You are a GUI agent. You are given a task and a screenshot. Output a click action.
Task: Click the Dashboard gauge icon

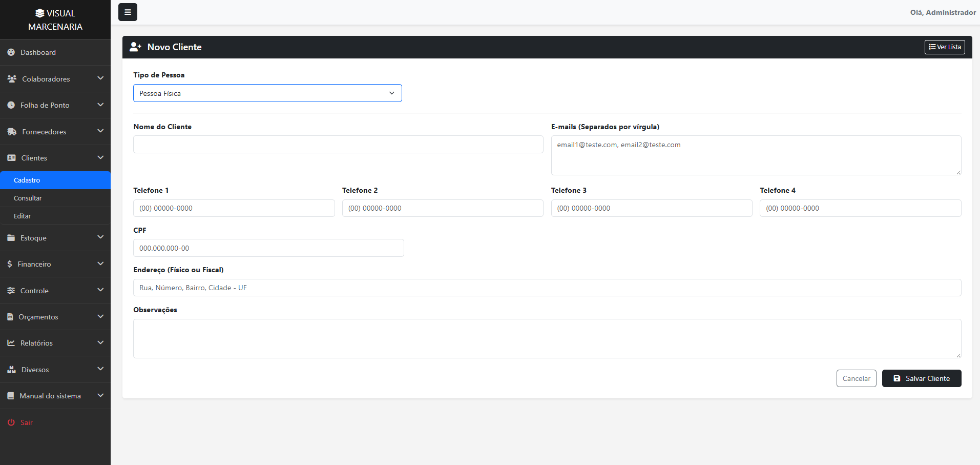pos(11,52)
